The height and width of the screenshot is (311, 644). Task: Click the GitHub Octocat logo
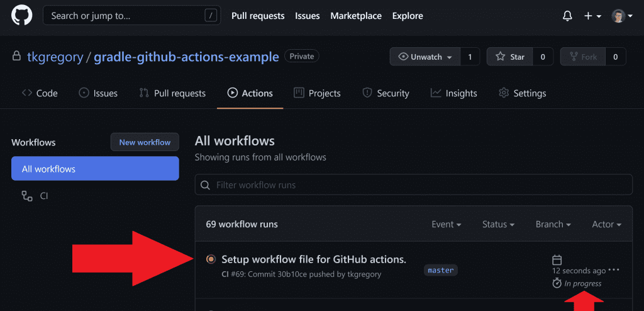click(x=21, y=16)
